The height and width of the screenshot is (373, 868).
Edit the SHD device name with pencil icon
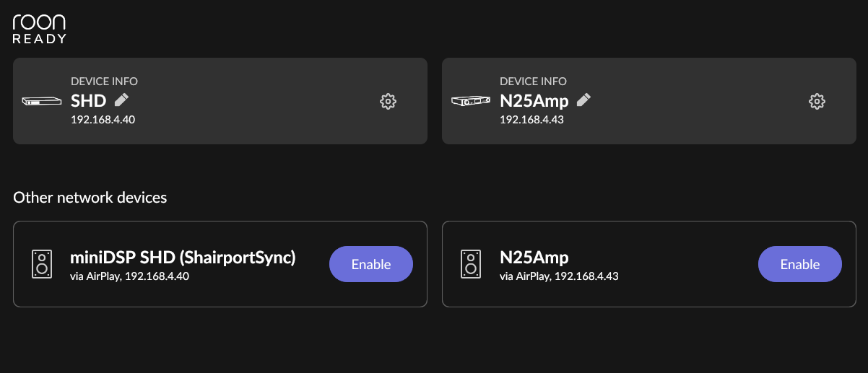(x=122, y=100)
